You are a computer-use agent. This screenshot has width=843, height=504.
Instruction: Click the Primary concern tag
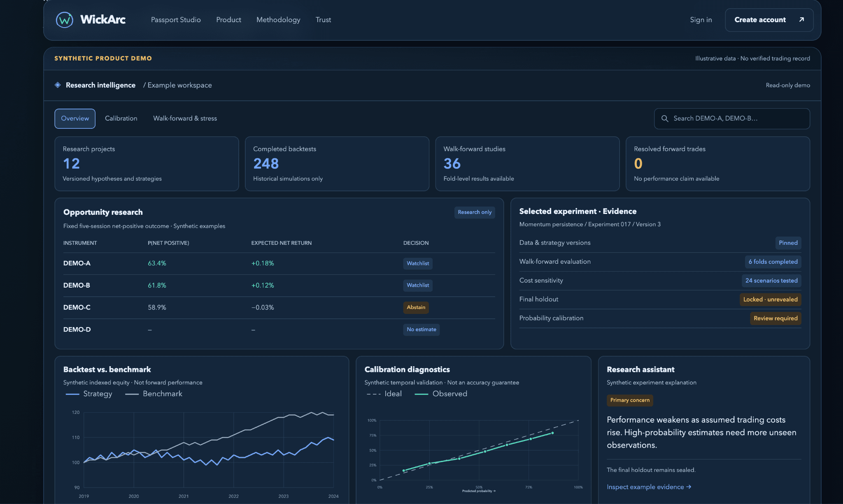coord(630,400)
